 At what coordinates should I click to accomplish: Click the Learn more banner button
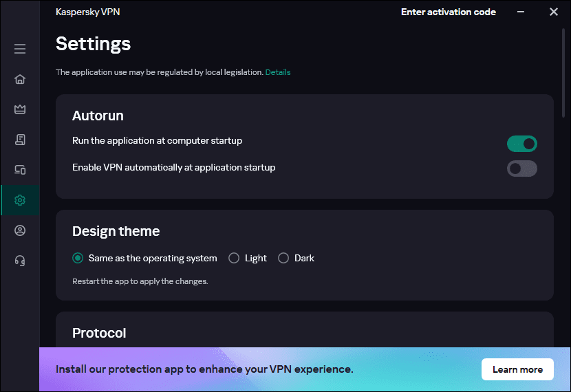(x=517, y=369)
